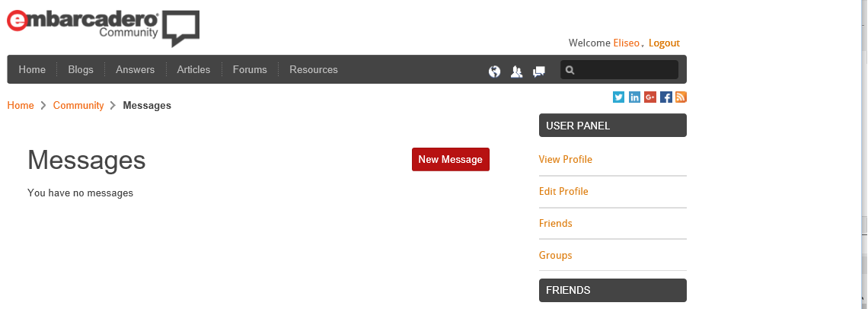Click the Logout link
Viewport: 868px width, 309px height.
[x=664, y=43]
